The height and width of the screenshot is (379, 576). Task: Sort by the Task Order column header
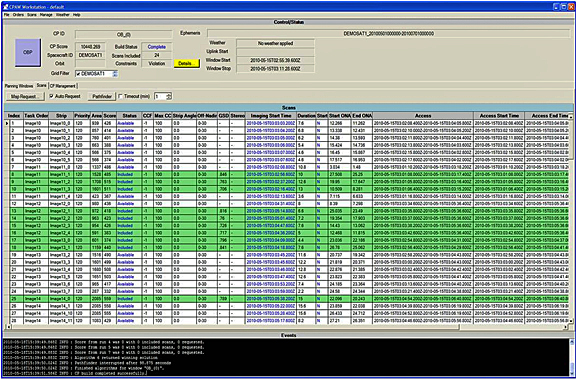pos(36,116)
